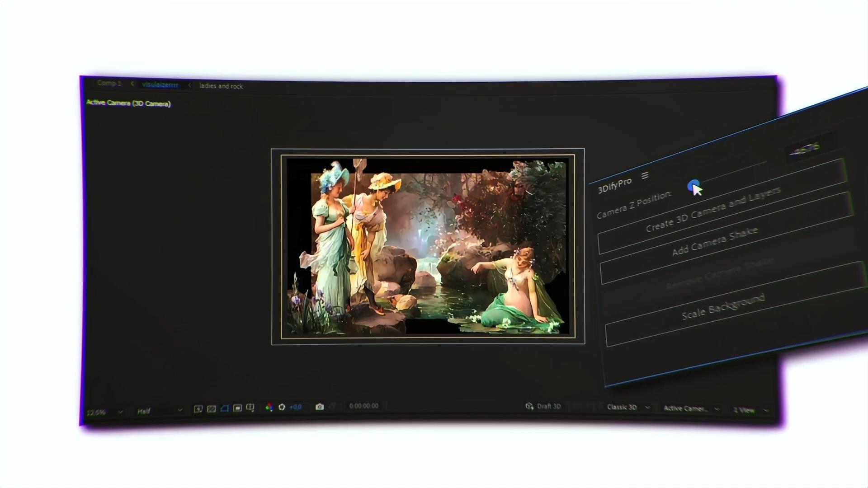
Task: Click the Region of Interest icon
Action: (238, 408)
